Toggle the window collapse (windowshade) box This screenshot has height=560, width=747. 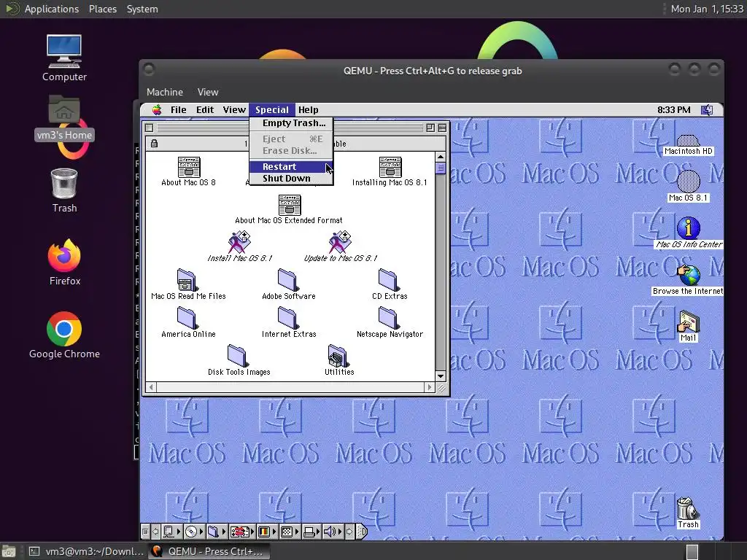442,128
